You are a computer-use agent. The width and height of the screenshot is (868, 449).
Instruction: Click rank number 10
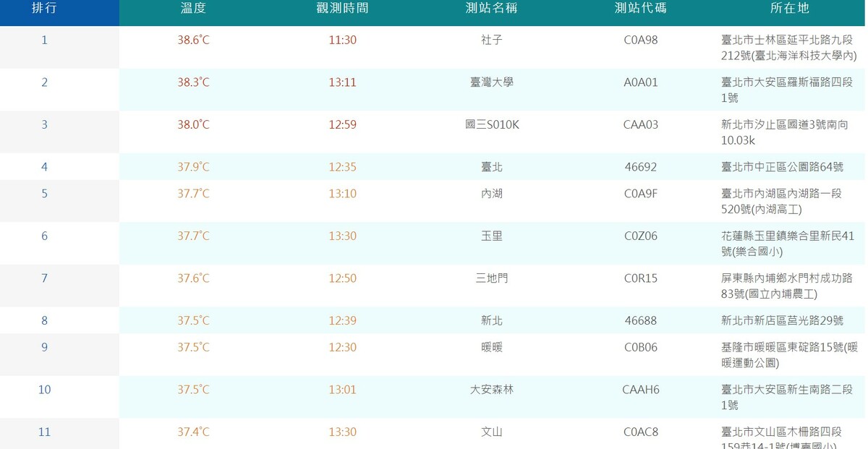pyautogui.click(x=44, y=390)
